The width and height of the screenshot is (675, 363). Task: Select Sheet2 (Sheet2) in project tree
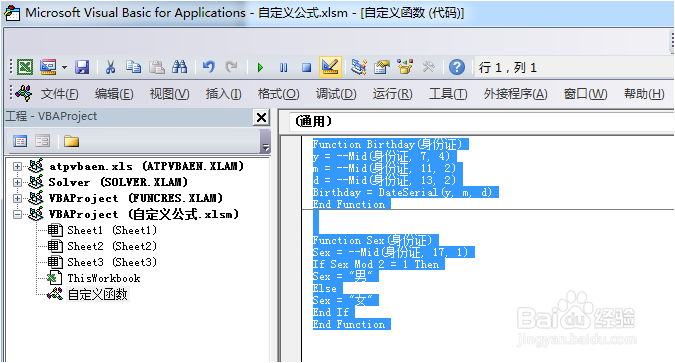pos(112,246)
